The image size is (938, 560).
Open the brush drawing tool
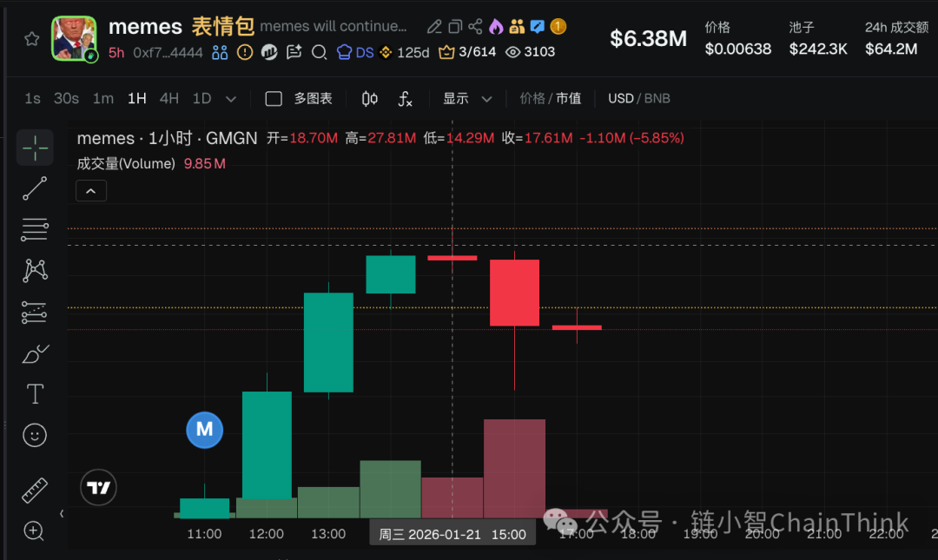(35, 353)
